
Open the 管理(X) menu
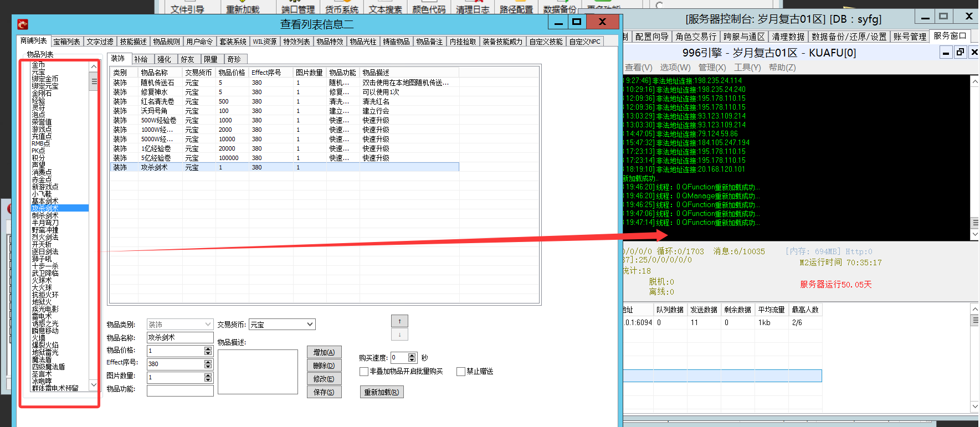(x=712, y=68)
